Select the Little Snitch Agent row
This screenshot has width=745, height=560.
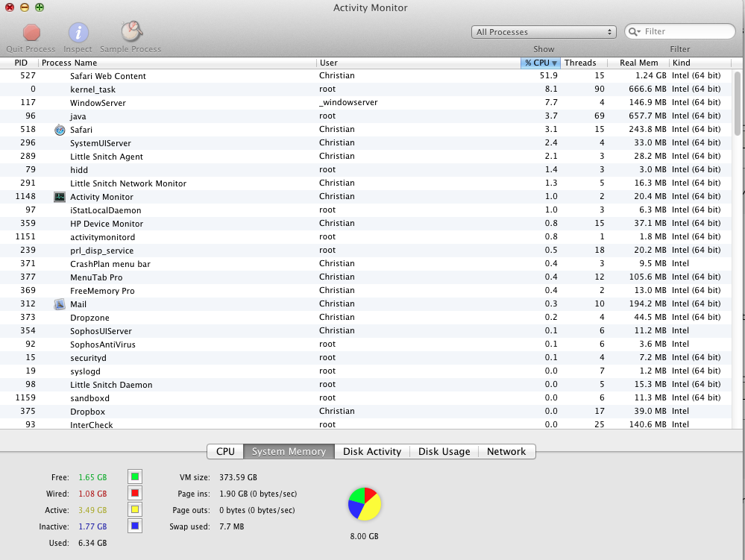coord(366,157)
